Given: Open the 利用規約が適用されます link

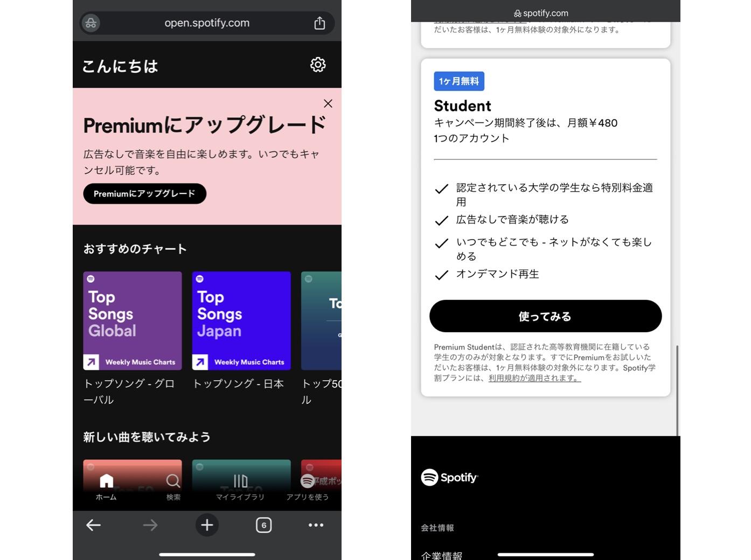Looking at the screenshot, I should tap(534, 378).
